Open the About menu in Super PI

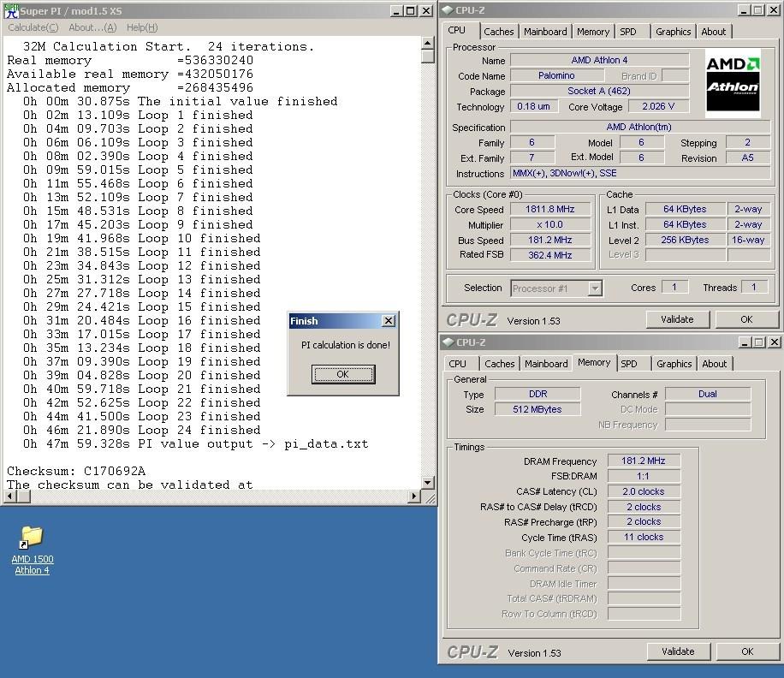point(92,27)
